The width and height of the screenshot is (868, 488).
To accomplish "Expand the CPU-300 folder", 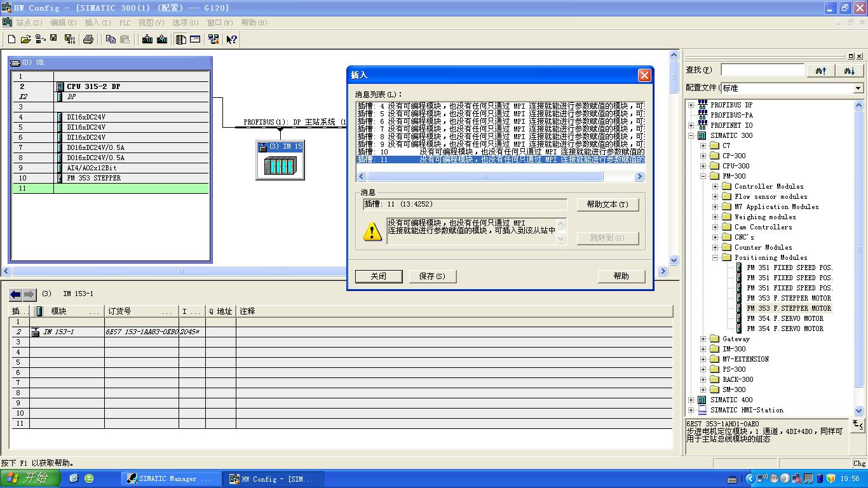I will (x=703, y=166).
